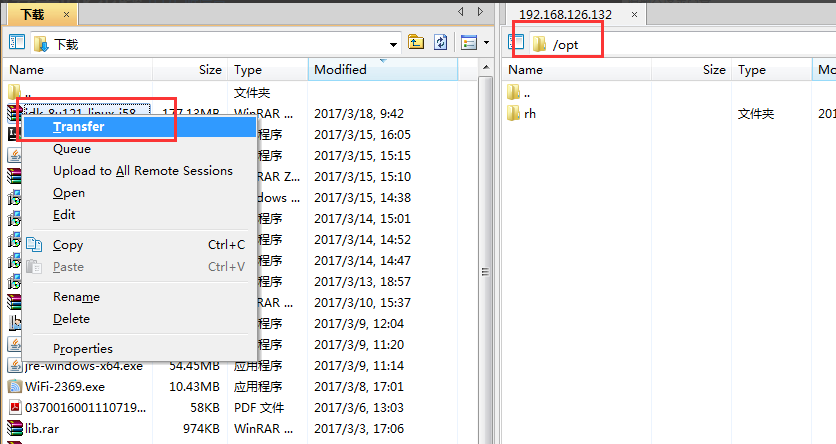Screen dimensions: 836x444
Task: Choose Rename from the context menu
Action: [x=76, y=297]
